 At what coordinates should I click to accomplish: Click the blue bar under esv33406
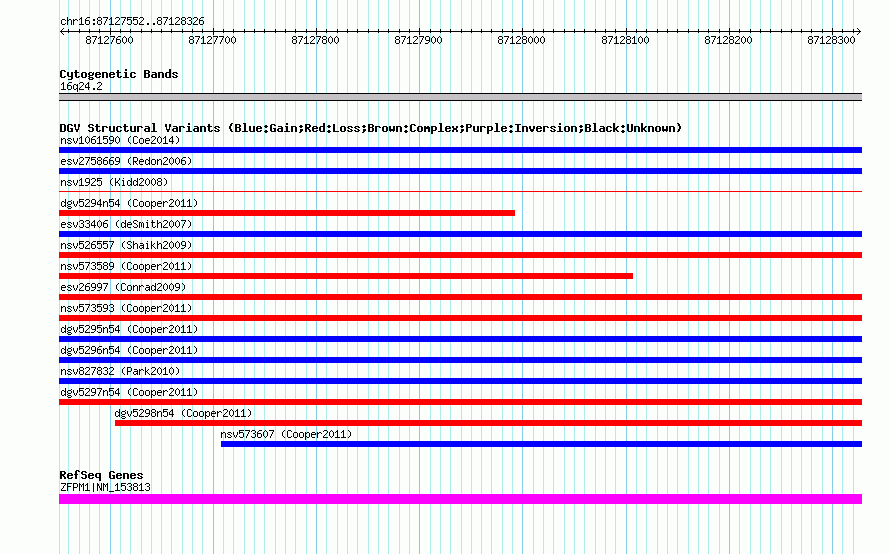coord(460,234)
